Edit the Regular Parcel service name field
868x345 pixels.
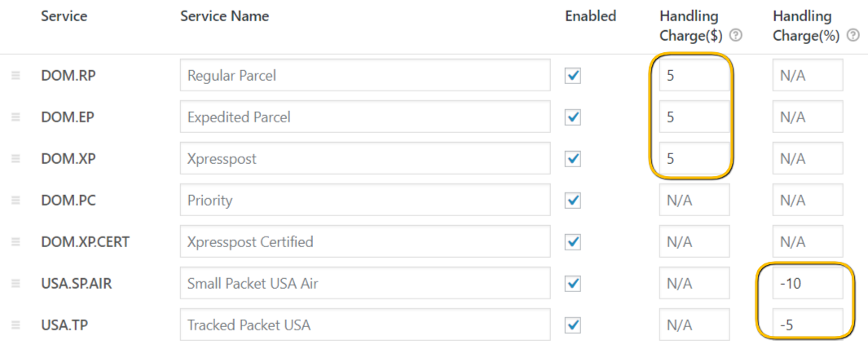(x=365, y=75)
